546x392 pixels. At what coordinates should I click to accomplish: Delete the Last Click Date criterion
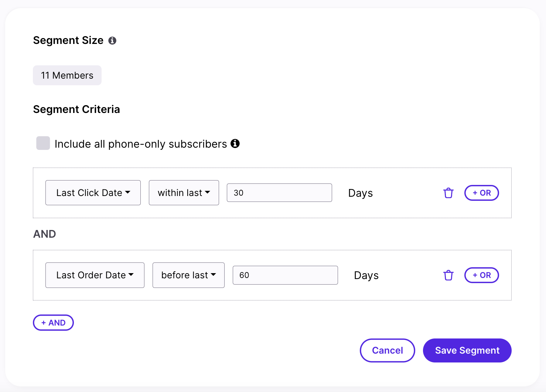click(x=448, y=193)
